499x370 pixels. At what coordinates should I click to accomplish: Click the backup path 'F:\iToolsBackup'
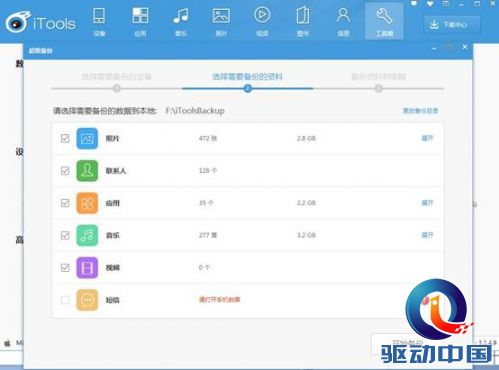(195, 111)
